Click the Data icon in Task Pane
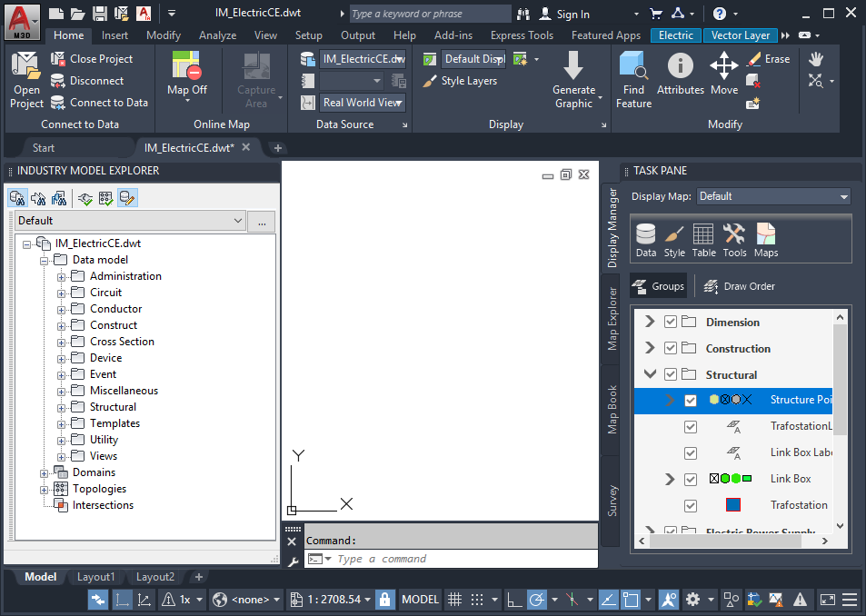Viewport: 866px width, 616px height. tap(645, 240)
